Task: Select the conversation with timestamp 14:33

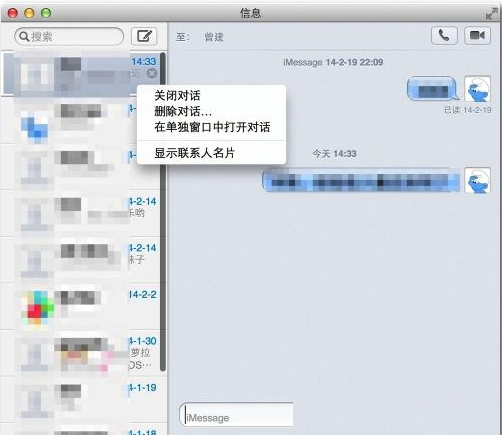Action: pyautogui.click(x=80, y=74)
